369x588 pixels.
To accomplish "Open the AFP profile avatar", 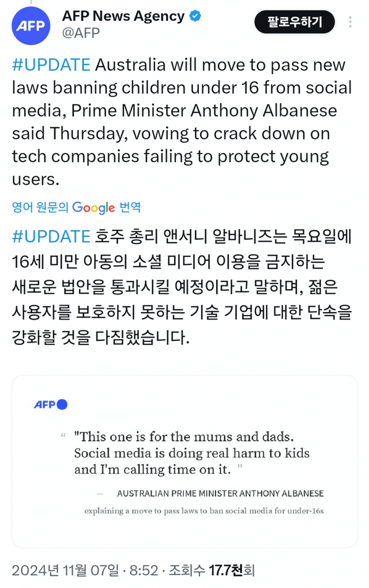I will click(31, 25).
